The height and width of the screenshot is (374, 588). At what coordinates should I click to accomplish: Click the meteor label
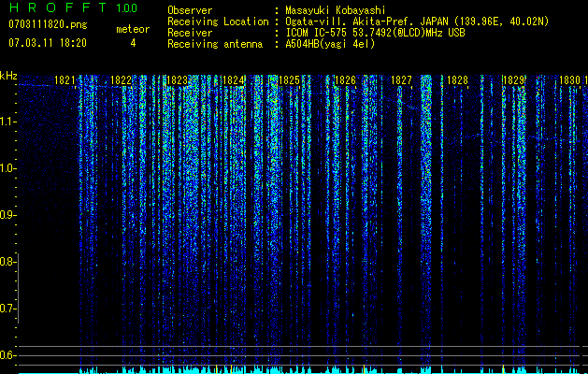click(133, 29)
